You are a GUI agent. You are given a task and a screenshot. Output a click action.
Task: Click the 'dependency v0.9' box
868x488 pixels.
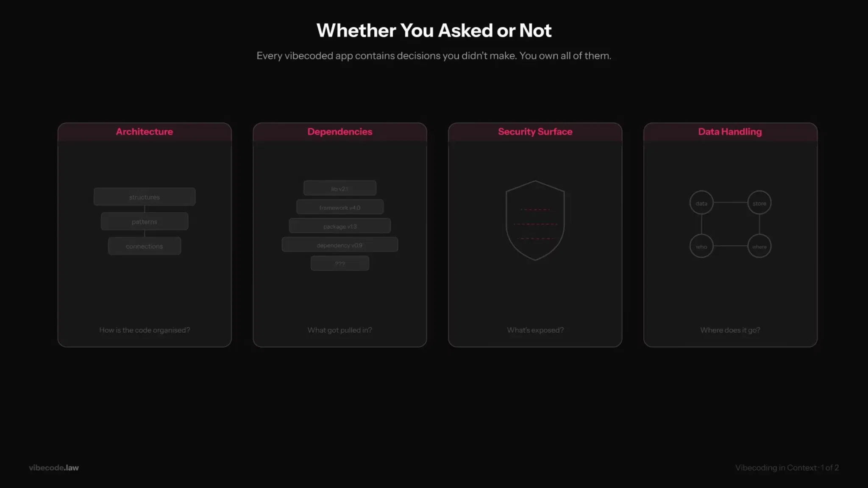339,245
